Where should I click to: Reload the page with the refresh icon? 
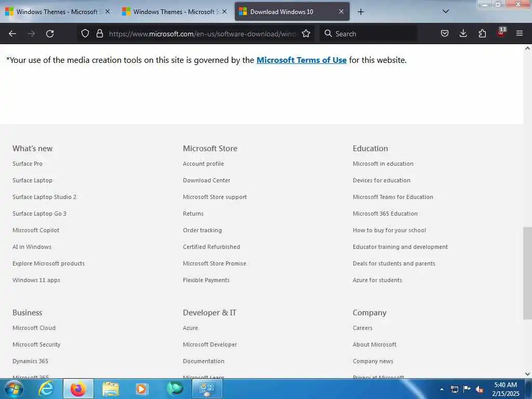pyautogui.click(x=50, y=34)
